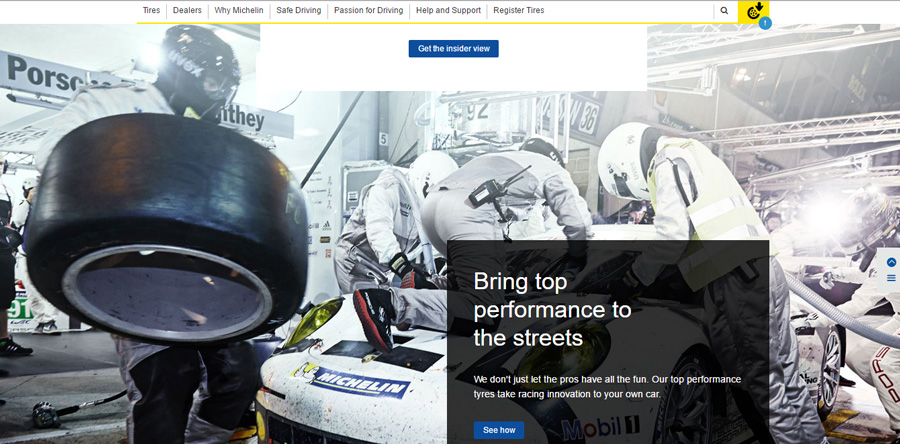Click the Bring top performance headline
This screenshot has height=444, width=900.
click(x=552, y=309)
